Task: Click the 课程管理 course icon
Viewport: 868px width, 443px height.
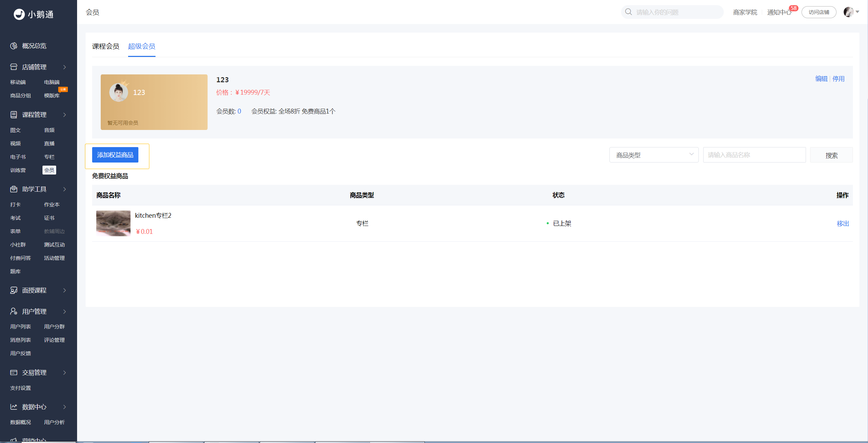Action: pyautogui.click(x=14, y=115)
